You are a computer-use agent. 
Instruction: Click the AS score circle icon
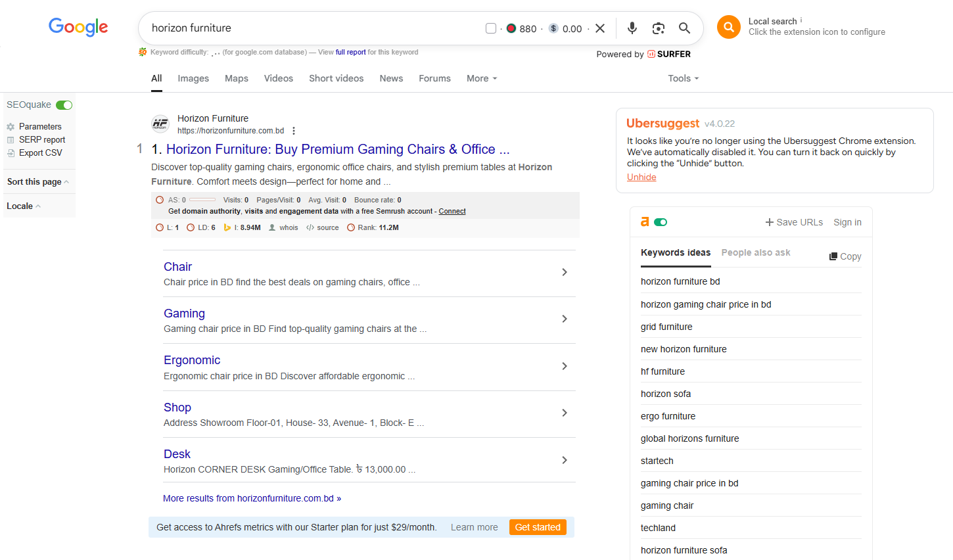tap(160, 200)
